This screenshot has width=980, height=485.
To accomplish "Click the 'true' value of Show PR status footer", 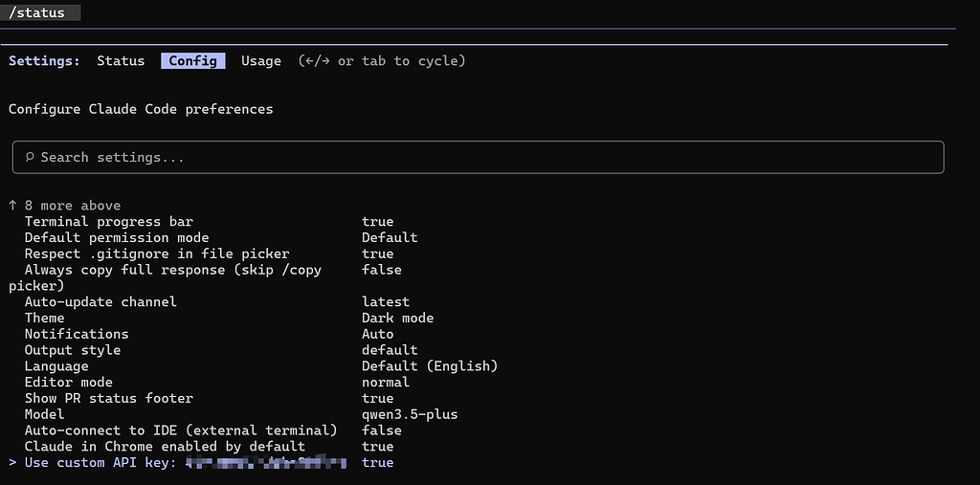I will (x=377, y=399).
